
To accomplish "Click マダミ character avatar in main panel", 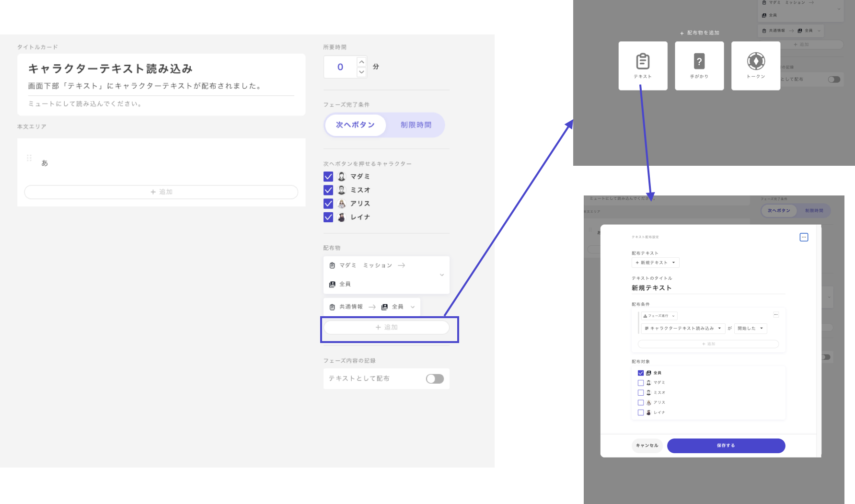I will click(342, 177).
